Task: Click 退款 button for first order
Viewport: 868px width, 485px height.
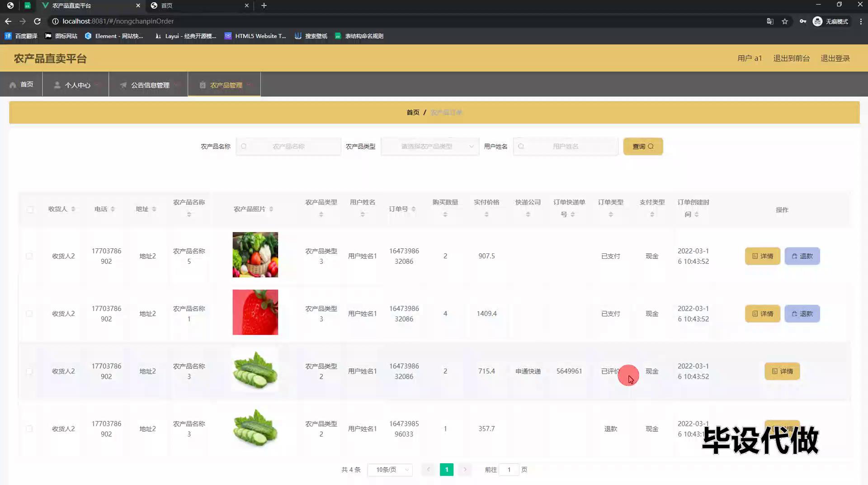Action: [802, 256]
